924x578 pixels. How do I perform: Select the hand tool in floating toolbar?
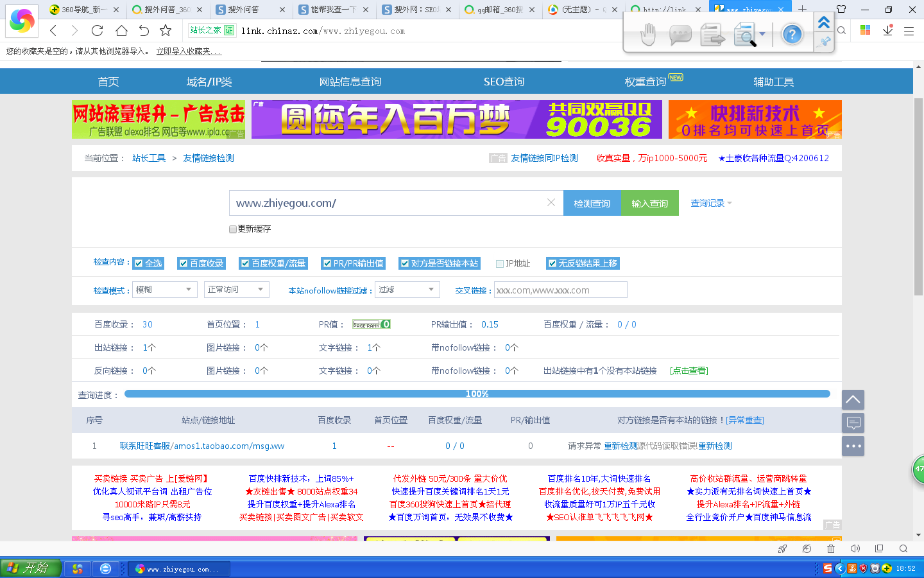coord(648,34)
